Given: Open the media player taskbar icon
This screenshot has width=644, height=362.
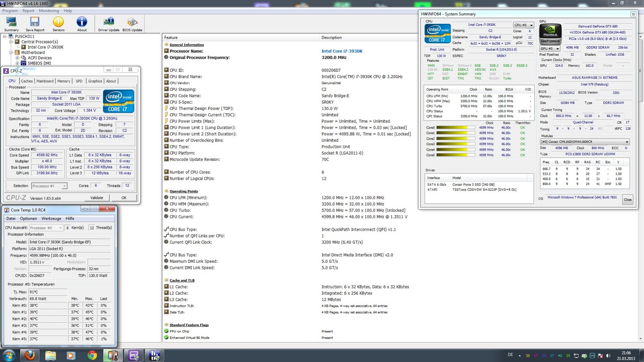Looking at the screenshot, I should click(71, 355).
